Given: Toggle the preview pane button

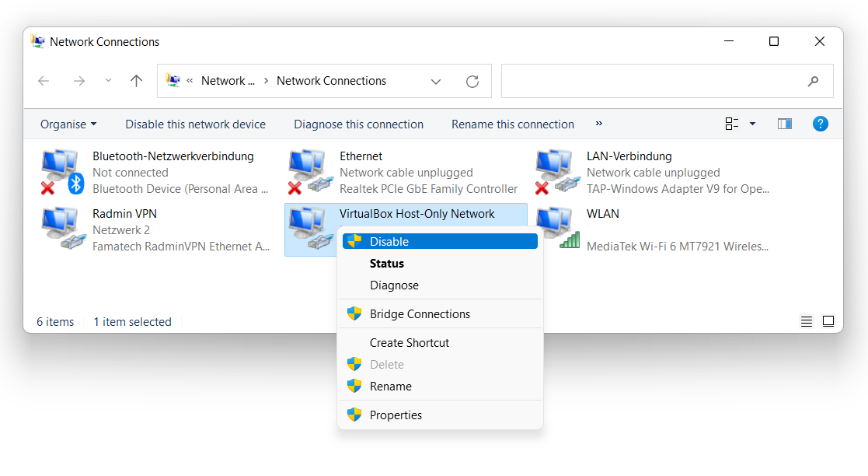Looking at the screenshot, I should (785, 124).
